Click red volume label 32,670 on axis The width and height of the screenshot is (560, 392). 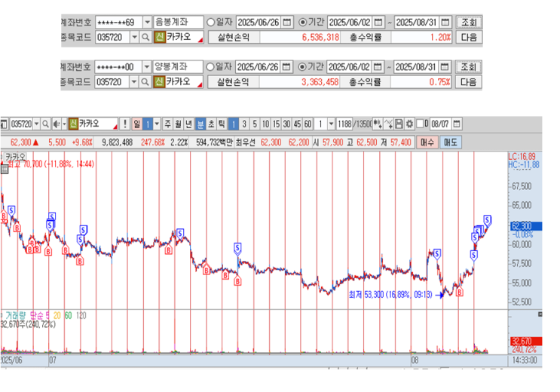click(526, 341)
